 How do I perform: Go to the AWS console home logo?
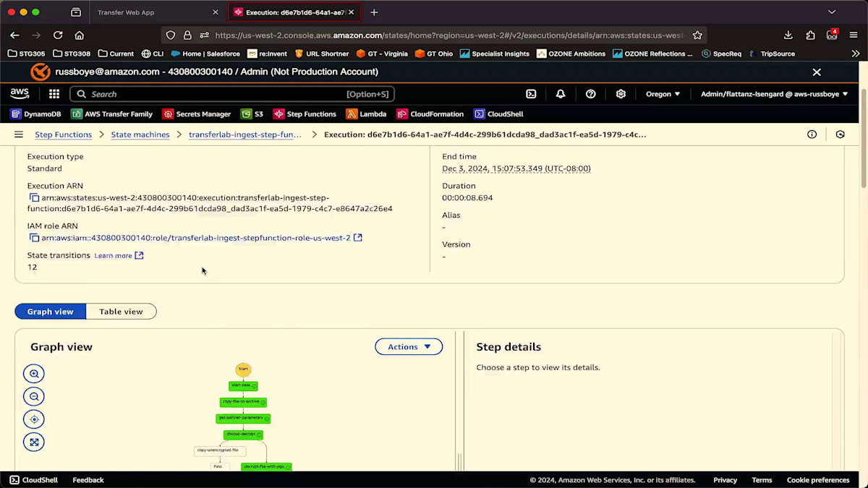(x=20, y=94)
